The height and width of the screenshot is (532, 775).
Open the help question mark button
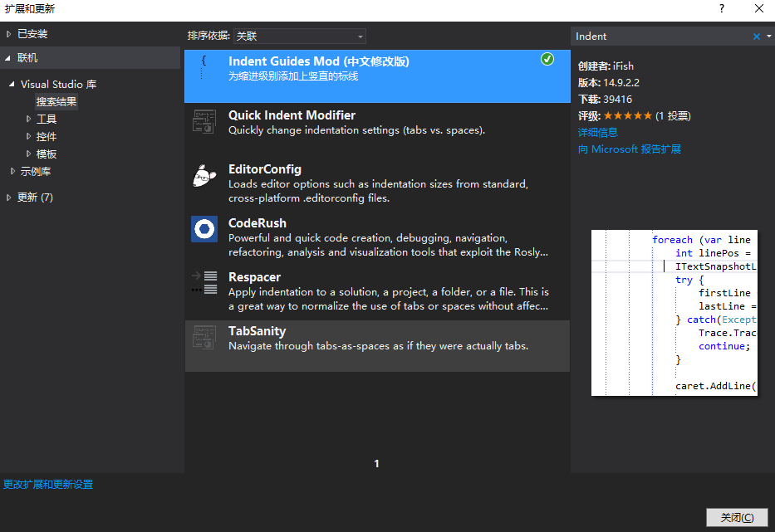click(722, 8)
